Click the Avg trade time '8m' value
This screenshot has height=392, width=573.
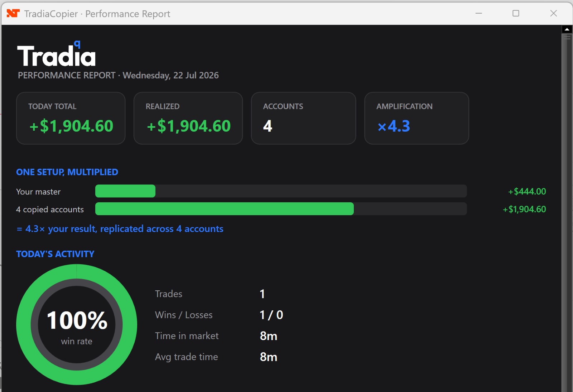(269, 357)
